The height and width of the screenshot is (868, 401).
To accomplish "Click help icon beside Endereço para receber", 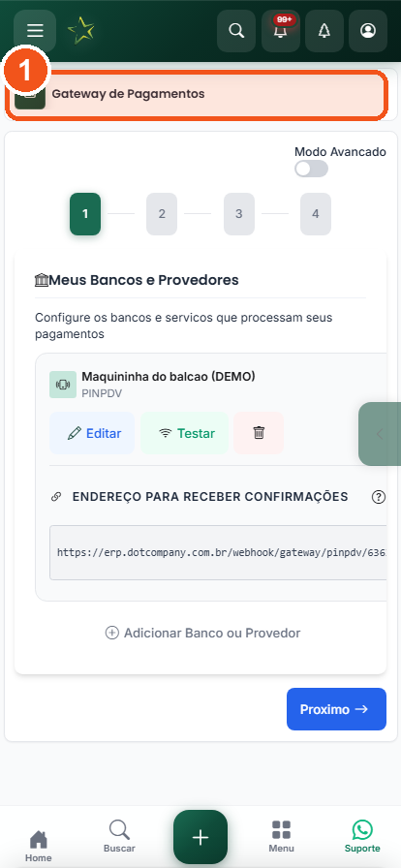I will pyautogui.click(x=379, y=497).
